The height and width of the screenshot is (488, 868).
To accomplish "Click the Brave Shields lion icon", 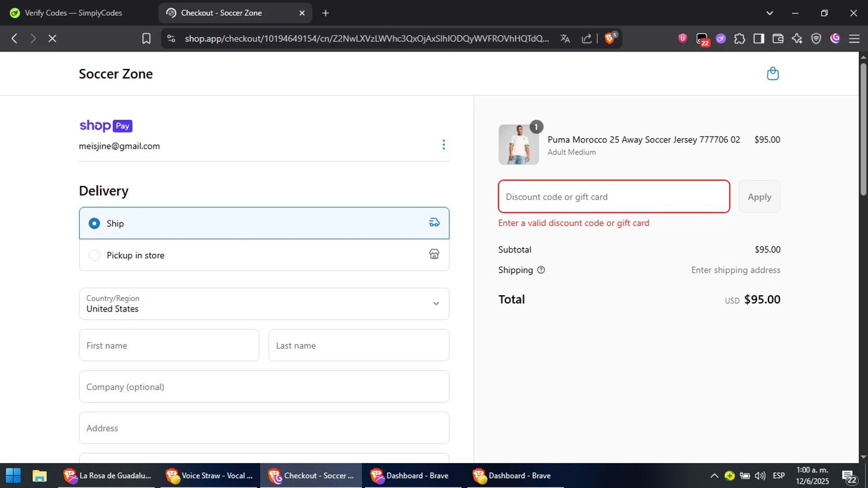I will click(x=609, y=38).
